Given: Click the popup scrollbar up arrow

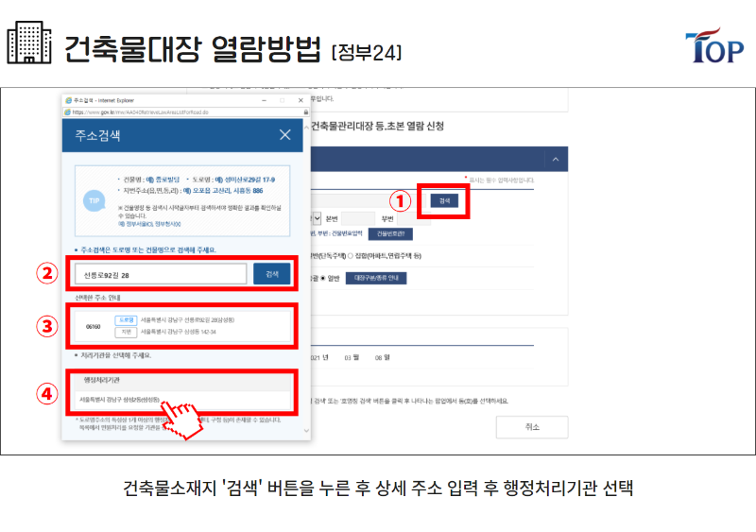Looking at the screenshot, I should tap(306, 128).
